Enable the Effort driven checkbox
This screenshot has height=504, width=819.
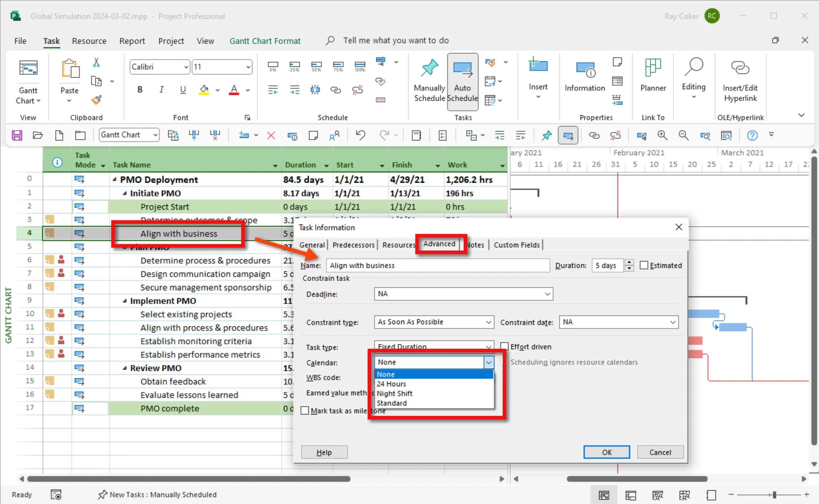point(504,347)
